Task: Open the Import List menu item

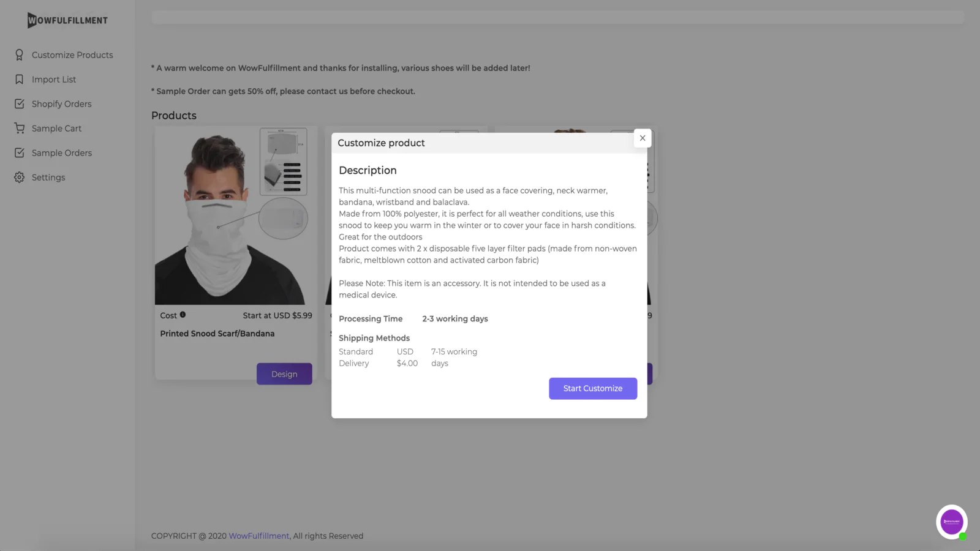Action: [x=54, y=80]
